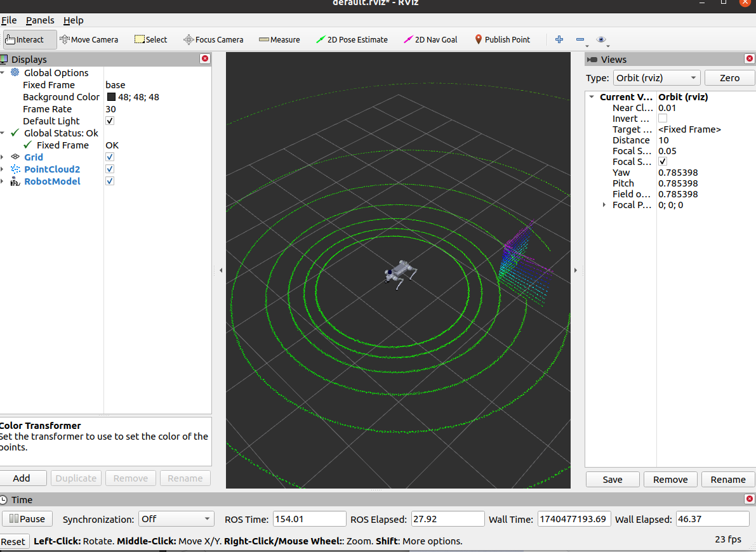The image size is (756, 552).
Task: Click the ROS Time field
Action: [x=310, y=519]
